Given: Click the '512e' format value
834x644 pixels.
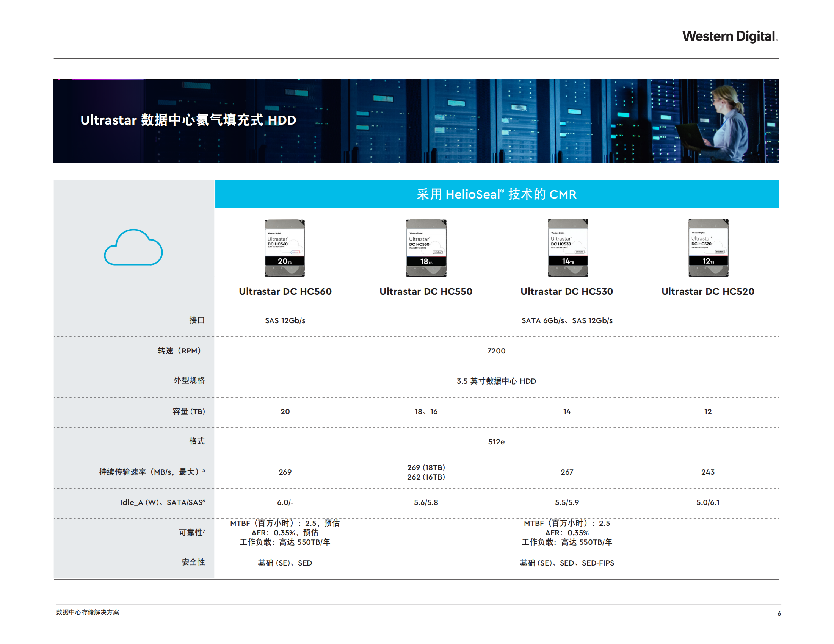Looking at the screenshot, I should 496,442.
